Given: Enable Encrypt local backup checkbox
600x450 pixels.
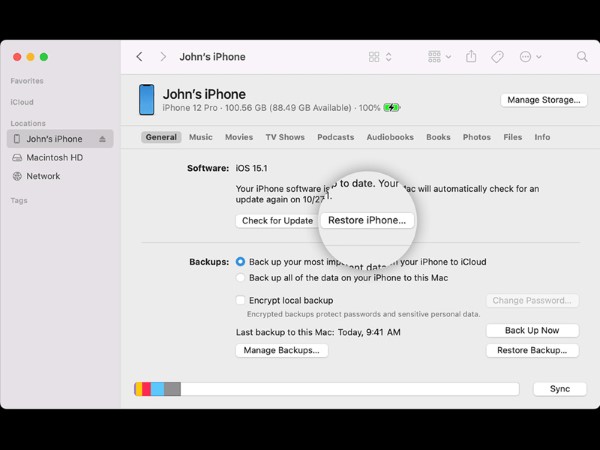Looking at the screenshot, I should 240,300.
